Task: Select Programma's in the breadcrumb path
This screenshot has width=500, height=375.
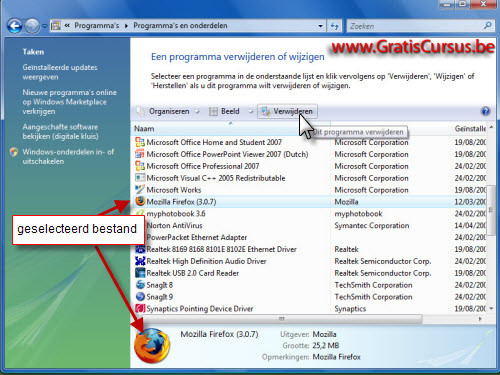Action: coord(97,26)
